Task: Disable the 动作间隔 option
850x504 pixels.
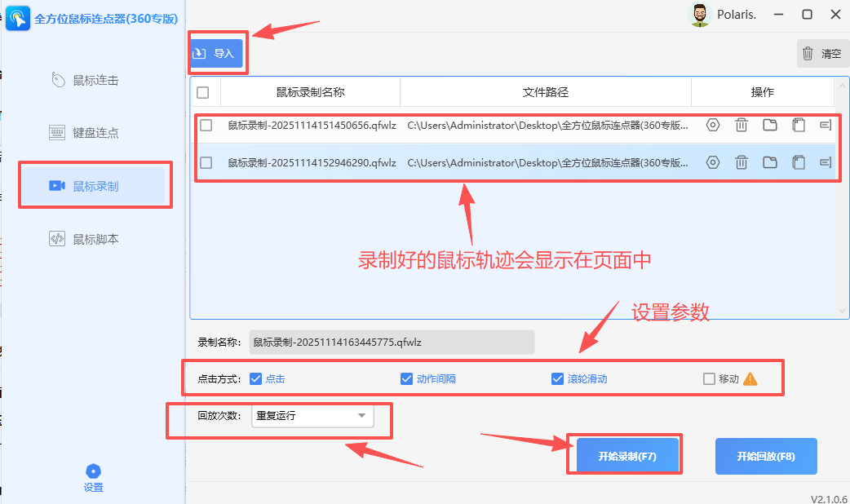Action: point(406,378)
